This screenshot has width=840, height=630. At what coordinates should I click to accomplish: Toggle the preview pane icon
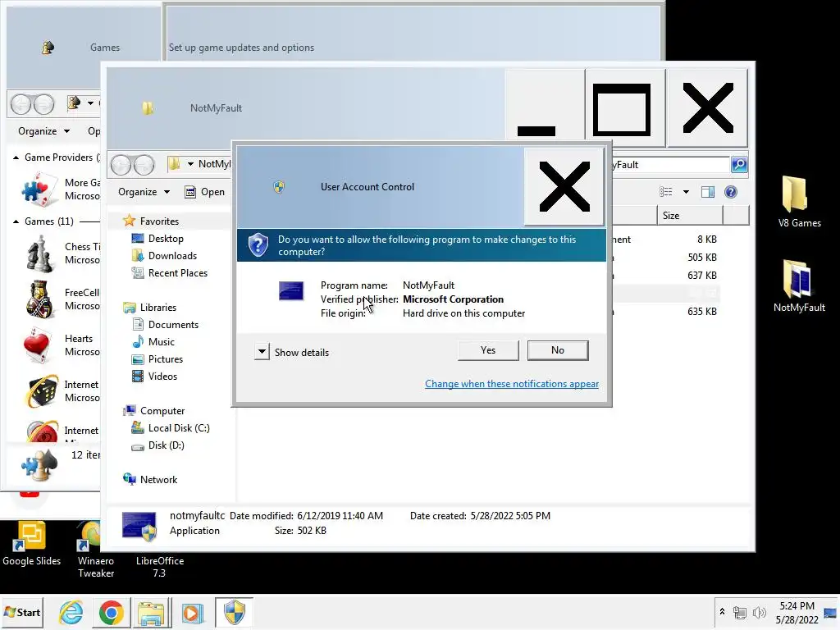708,192
